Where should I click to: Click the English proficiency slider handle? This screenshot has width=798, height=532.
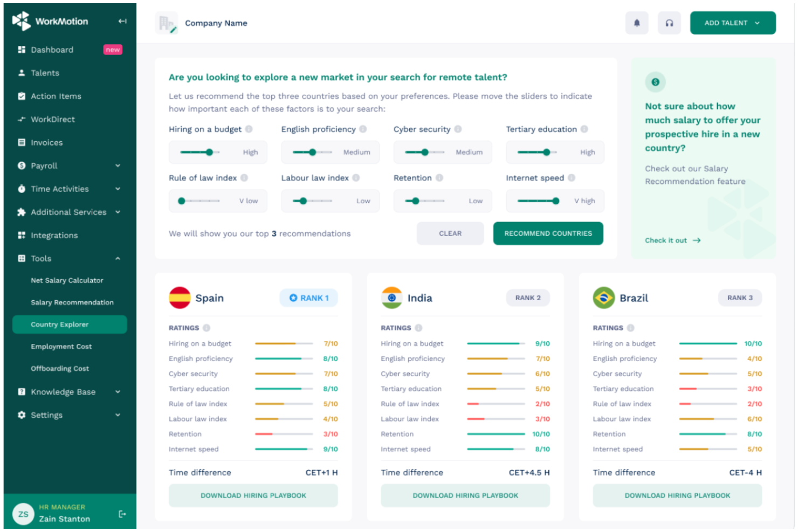click(x=312, y=152)
